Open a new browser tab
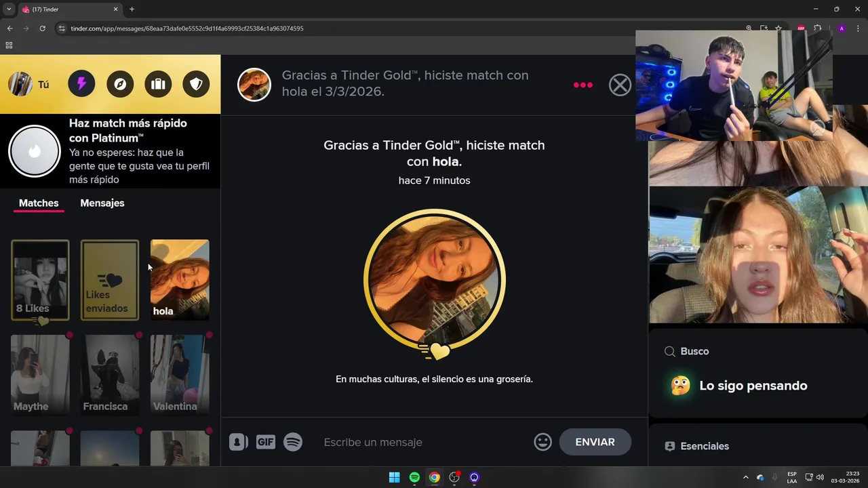 tap(132, 9)
